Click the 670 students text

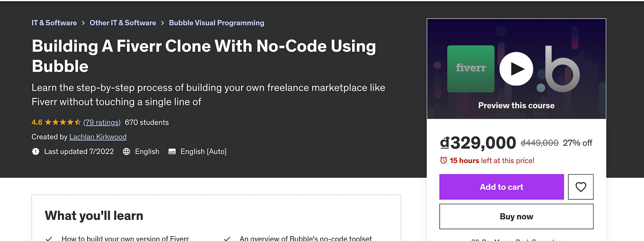click(x=147, y=122)
